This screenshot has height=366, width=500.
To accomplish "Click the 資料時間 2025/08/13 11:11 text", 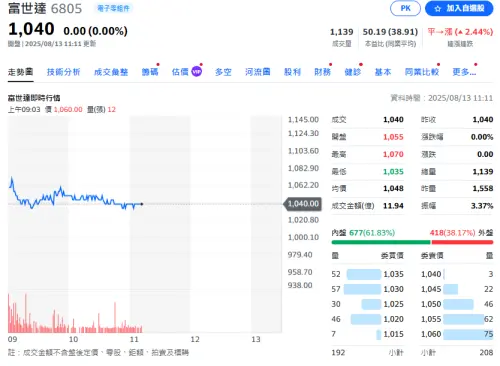I will (x=441, y=98).
